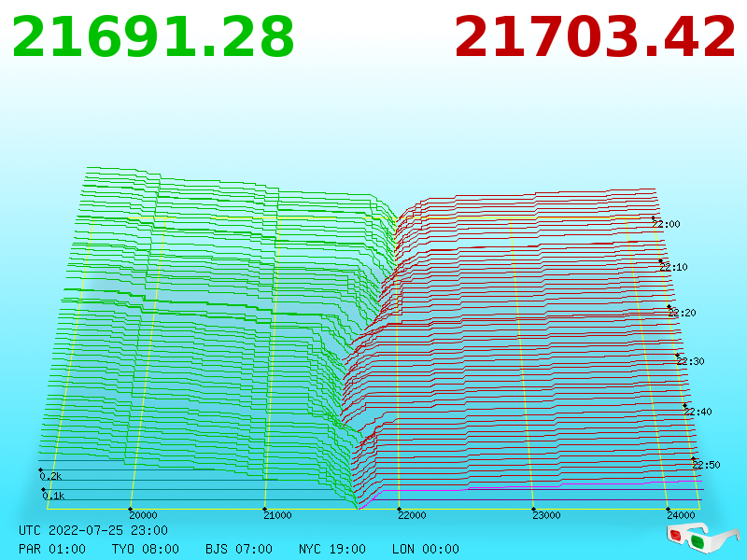Click the NYC 19:00 clock
This screenshot has height=560, width=747.
click(332, 549)
